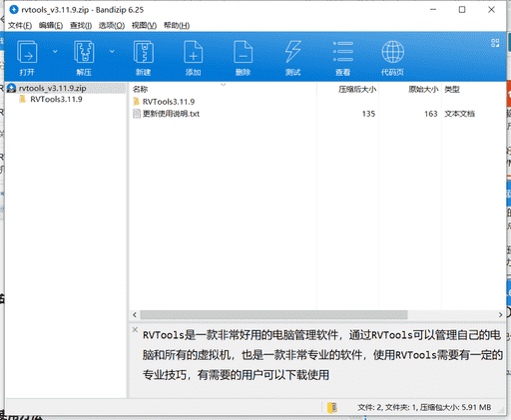Screen dimensions: 511x420
Task: Click the View (查看) list icon
Action: (x=343, y=52)
